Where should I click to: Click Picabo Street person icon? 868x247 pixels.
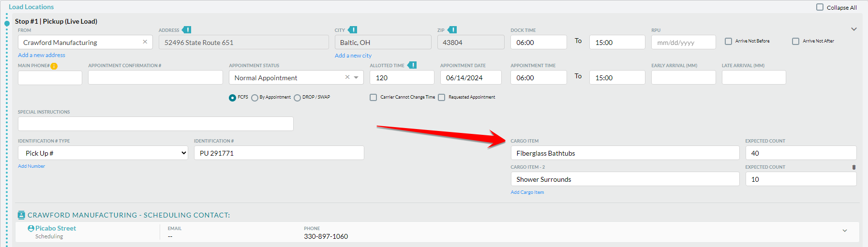click(x=31, y=229)
